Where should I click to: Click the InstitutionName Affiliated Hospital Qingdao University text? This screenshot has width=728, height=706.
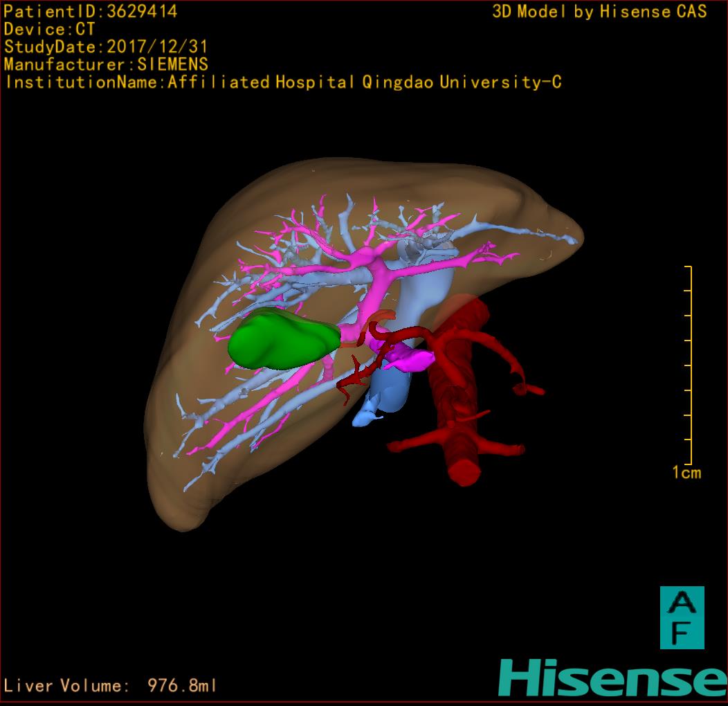click(x=284, y=82)
